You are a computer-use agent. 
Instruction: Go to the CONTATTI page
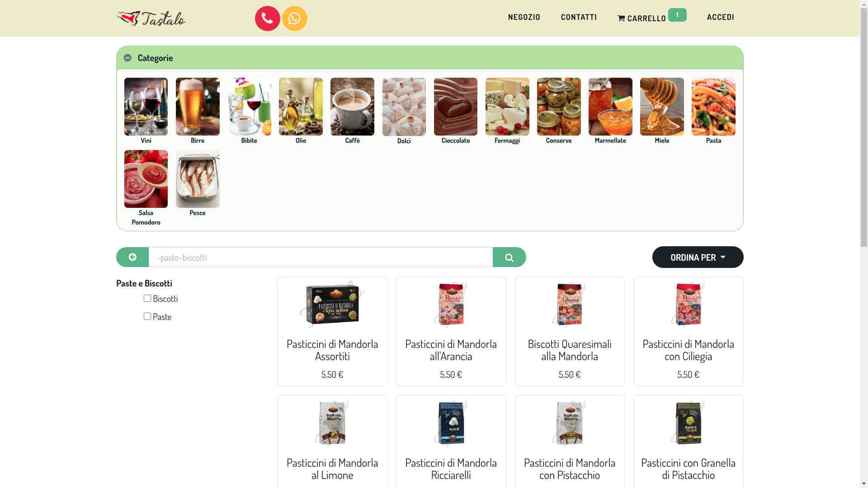(579, 17)
